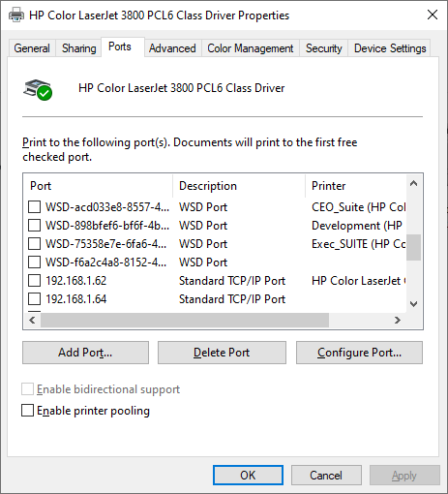
Task: Select the WSD-acd033e8-8557-4... port name
Action: point(107,207)
